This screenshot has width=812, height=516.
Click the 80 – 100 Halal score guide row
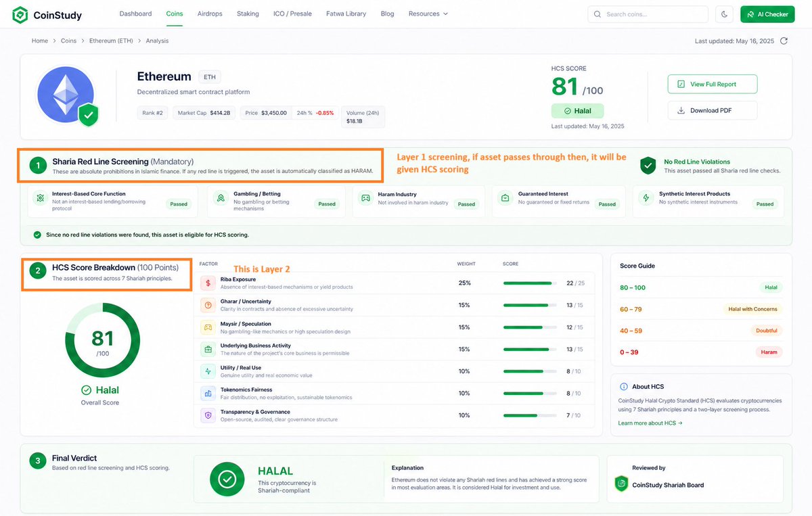[x=701, y=287]
